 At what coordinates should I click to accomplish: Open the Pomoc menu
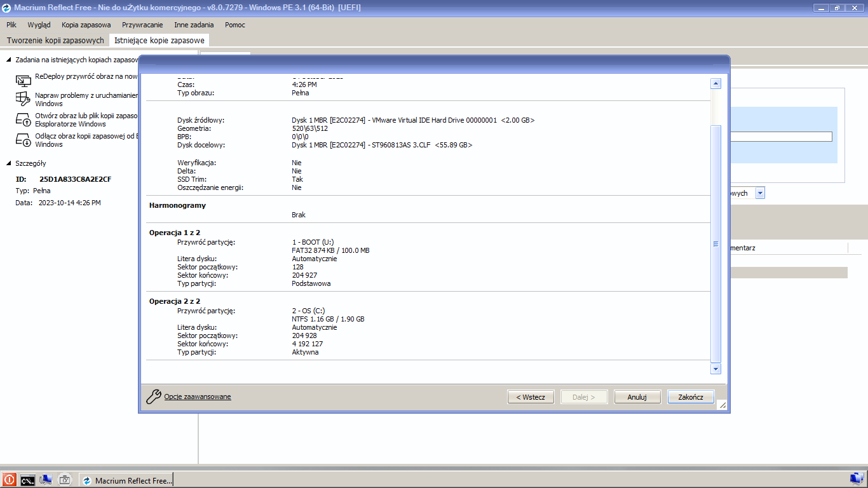(235, 25)
